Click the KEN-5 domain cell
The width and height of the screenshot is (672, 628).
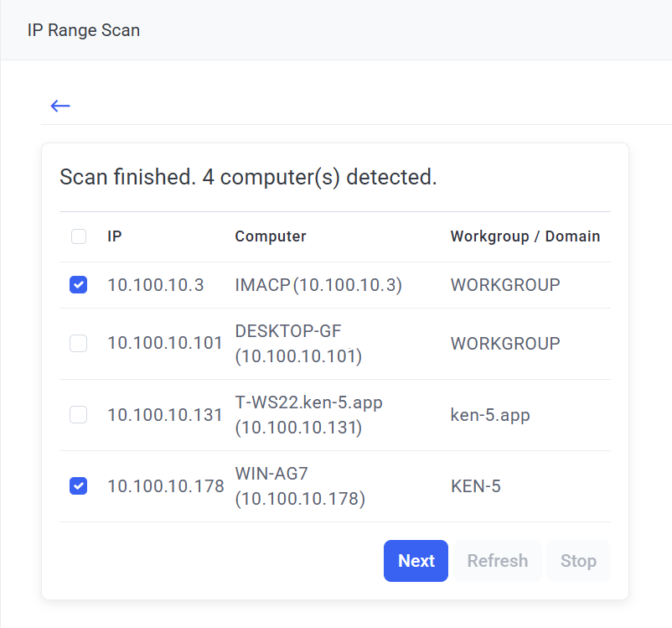pyautogui.click(x=476, y=486)
